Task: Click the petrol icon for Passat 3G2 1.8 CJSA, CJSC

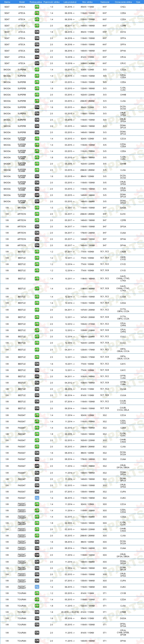Action: pyautogui.click(x=37, y=434)
